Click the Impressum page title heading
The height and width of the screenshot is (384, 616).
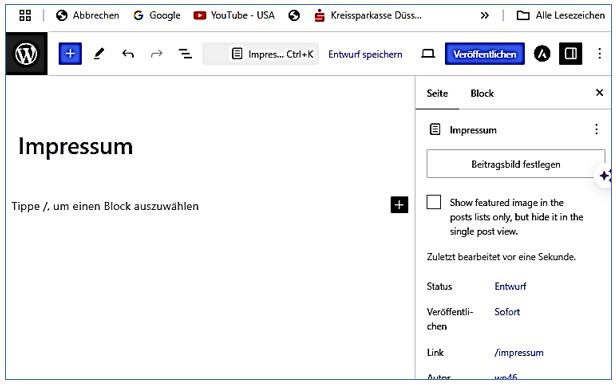click(76, 147)
